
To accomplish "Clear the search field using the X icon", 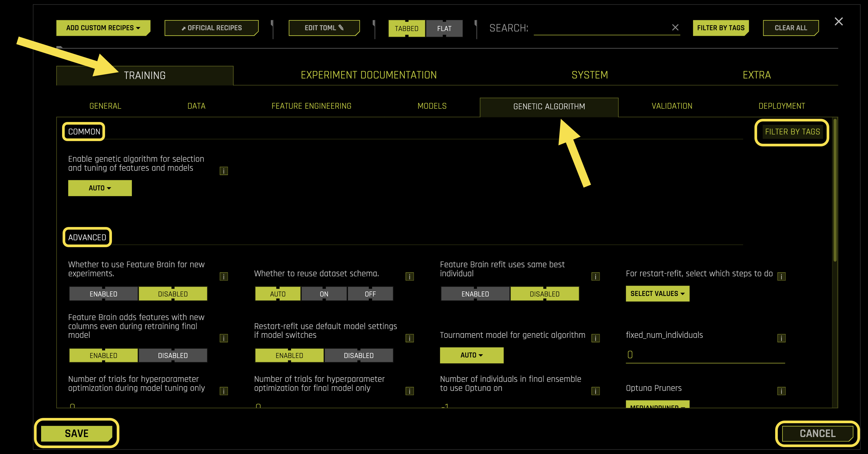I will pyautogui.click(x=675, y=28).
